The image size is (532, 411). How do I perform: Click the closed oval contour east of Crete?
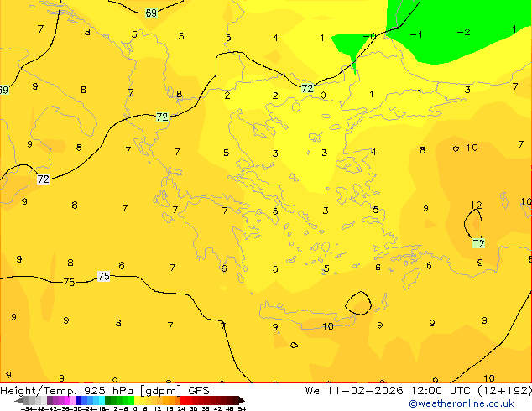pyautogui.click(x=358, y=303)
